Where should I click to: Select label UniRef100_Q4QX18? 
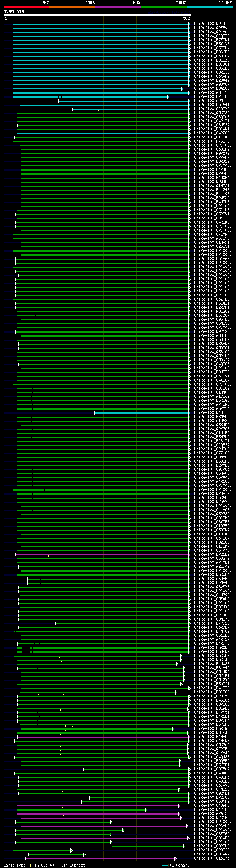(212, 413)
